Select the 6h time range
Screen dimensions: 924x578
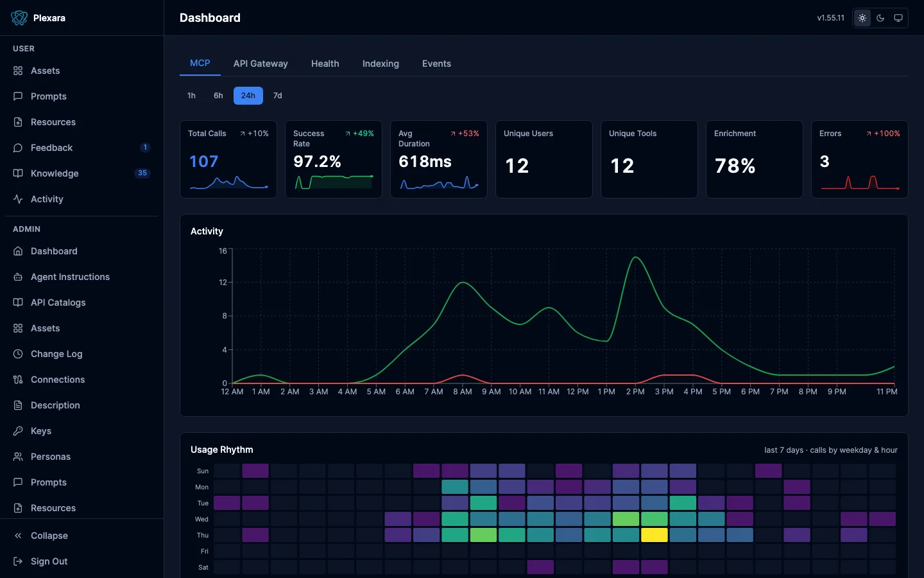(x=218, y=96)
